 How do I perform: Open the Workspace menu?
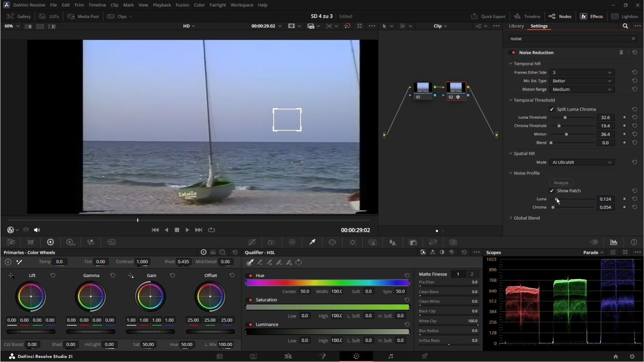point(242,5)
